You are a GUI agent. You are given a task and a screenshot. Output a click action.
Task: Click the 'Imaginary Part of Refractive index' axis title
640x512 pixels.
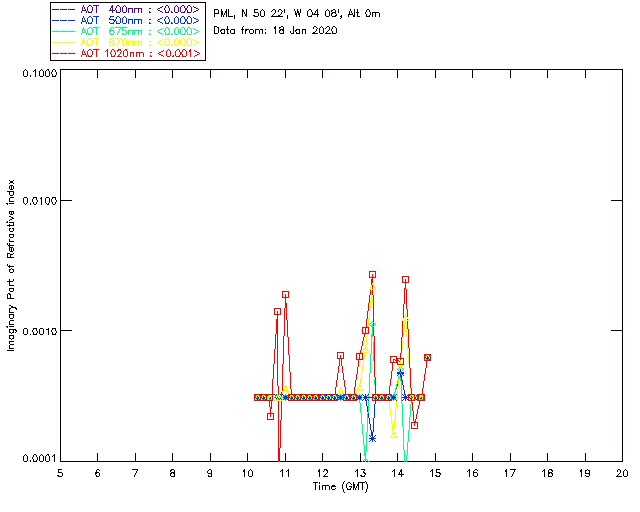pos(11,265)
